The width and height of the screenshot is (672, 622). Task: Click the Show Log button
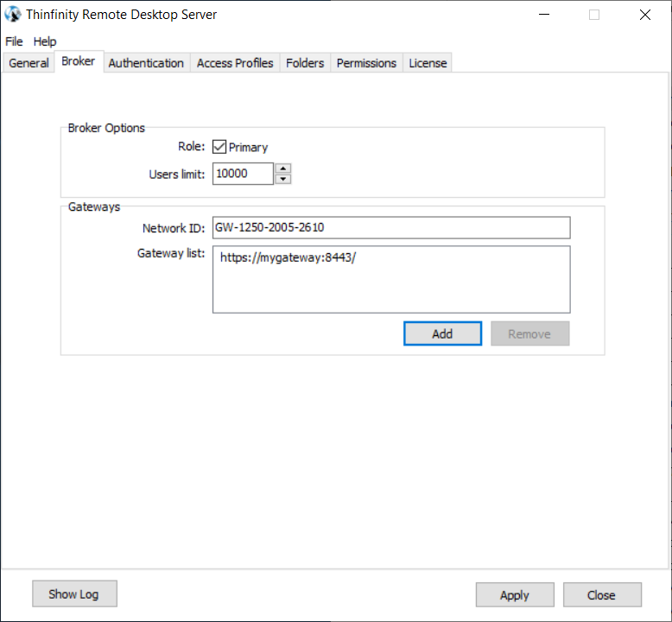pyautogui.click(x=74, y=594)
